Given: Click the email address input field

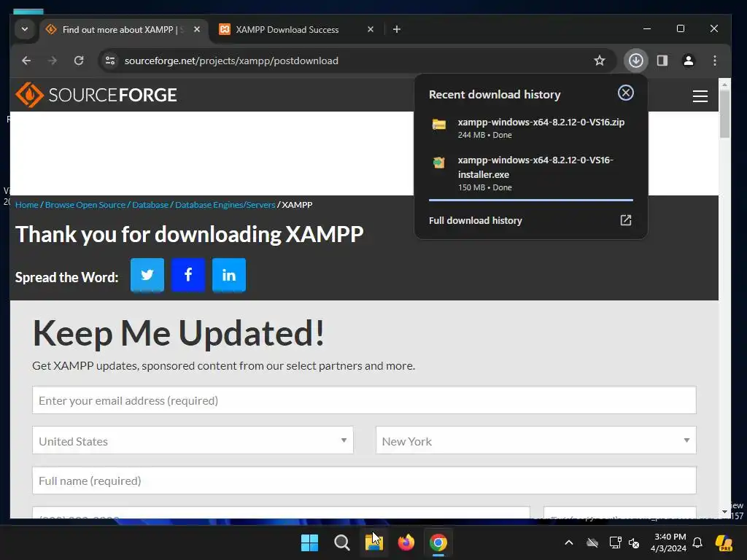Looking at the screenshot, I should pyautogui.click(x=364, y=400).
